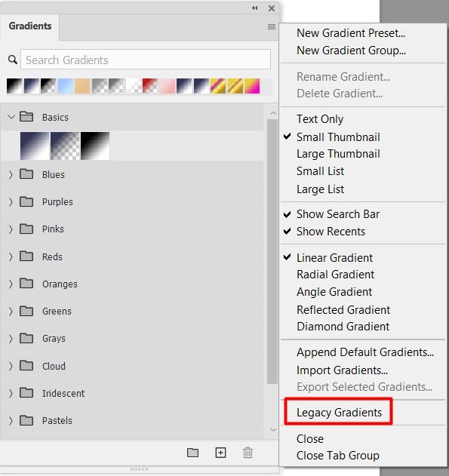Choose Close Tab Group menu item
449x476 pixels.
pyautogui.click(x=337, y=456)
